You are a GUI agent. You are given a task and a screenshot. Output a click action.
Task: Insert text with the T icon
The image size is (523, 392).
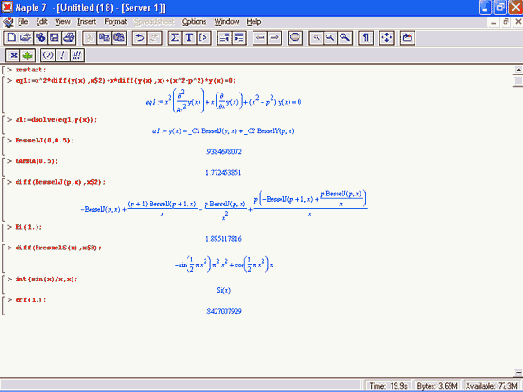(x=189, y=38)
